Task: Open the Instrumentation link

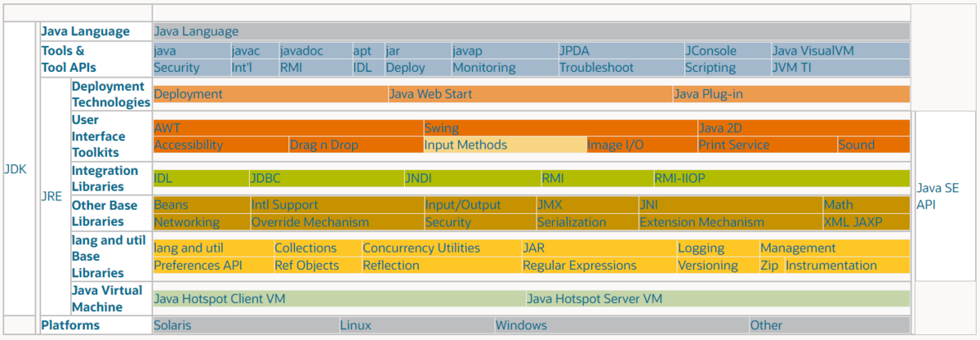Action: click(831, 265)
